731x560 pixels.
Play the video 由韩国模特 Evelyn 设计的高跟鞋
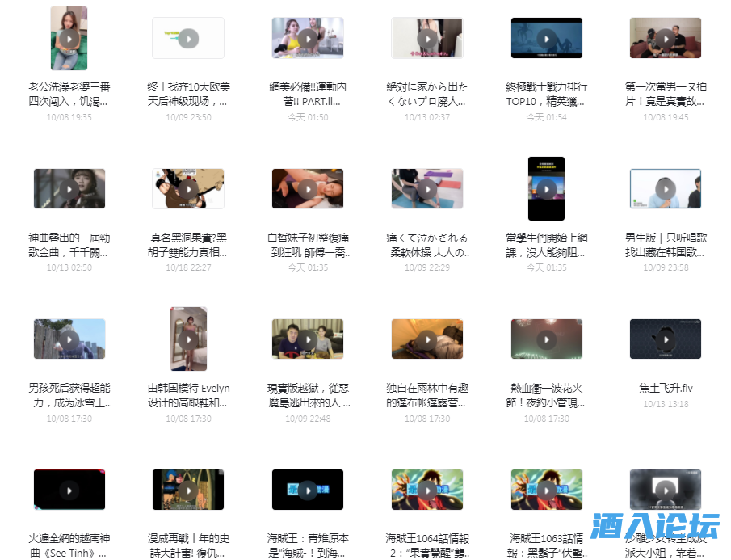(188, 339)
